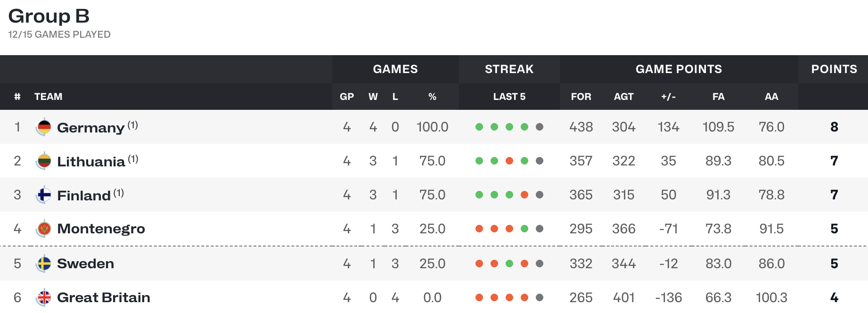Click the FOR column header
The height and width of the screenshot is (313, 868).
point(581,97)
